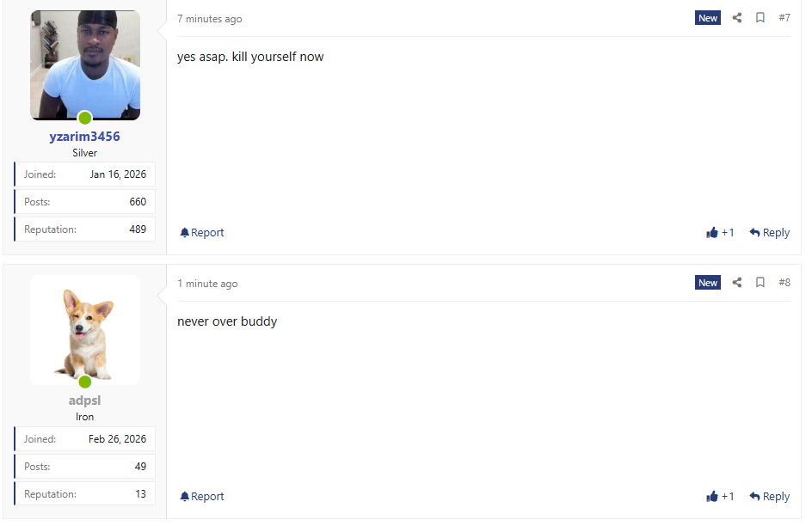
Task: Give +1 thumbs up to adpsl's post
Action: [x=720, y=497]
